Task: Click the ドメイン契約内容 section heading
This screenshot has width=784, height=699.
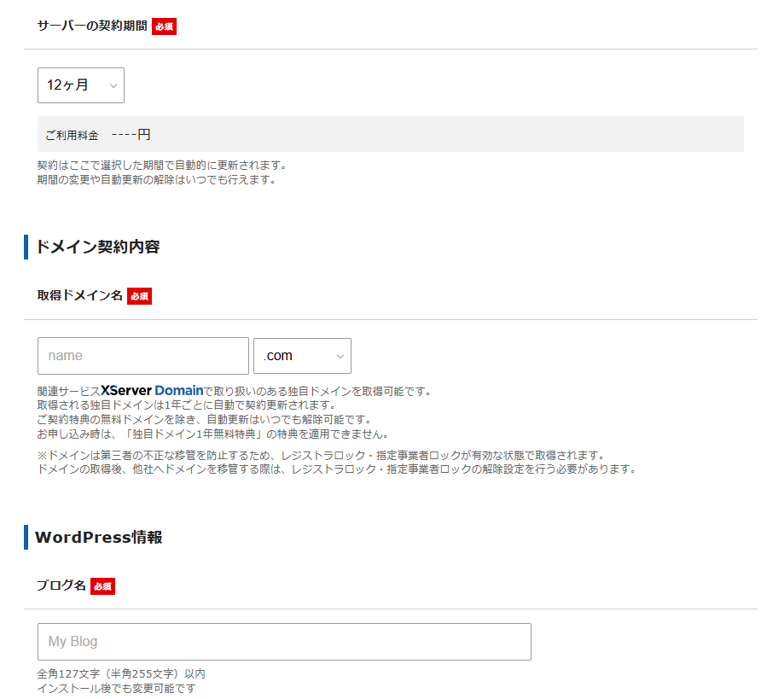Action: click(x=97, y=248)
